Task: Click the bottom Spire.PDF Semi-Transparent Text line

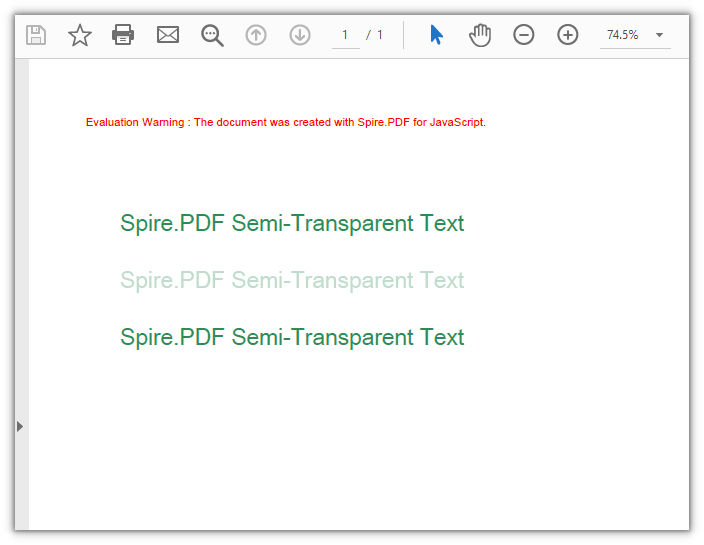Action: coord(292,337)
